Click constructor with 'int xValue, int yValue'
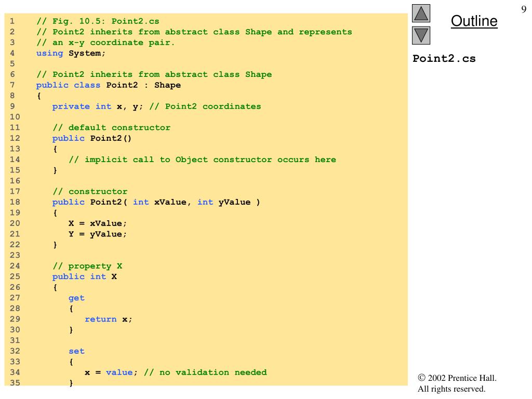532x399 pixels. tap(156, 202)
